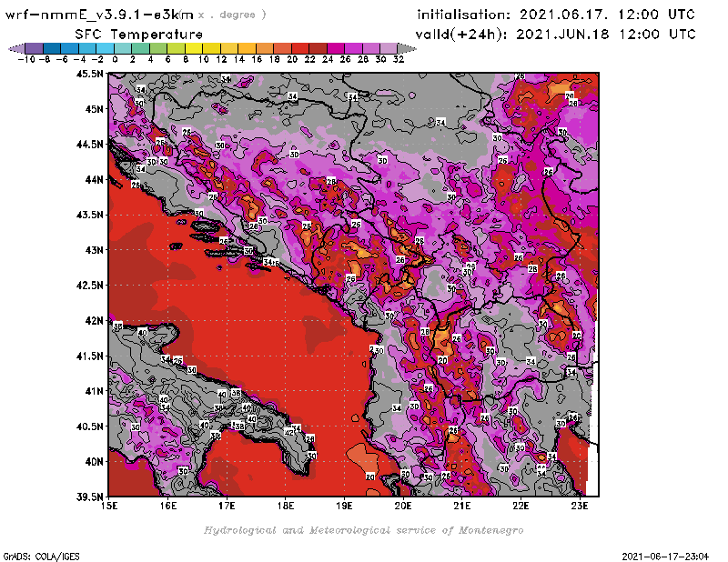Click the model title 'wrf-nmmE_v3.9.1-e3km'
The image size is (728, 562).
coord(99,15)
